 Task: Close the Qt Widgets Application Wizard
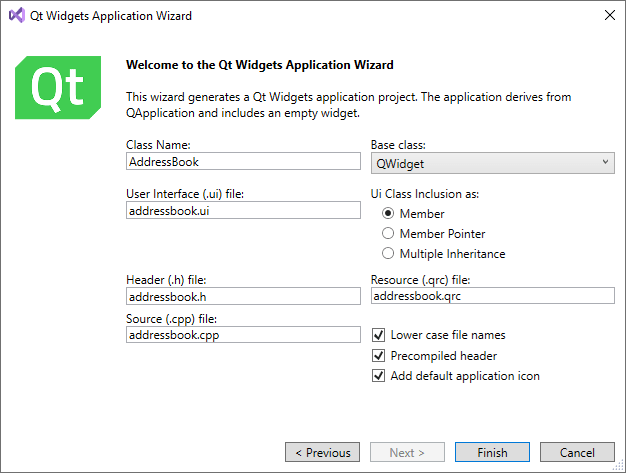(x=610, y=15)
